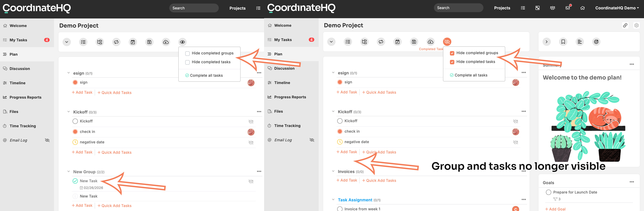This screenshot has width=644, height=211.
Task: Uncheck the checked Hide completed groups box
Action: [452, 53]
